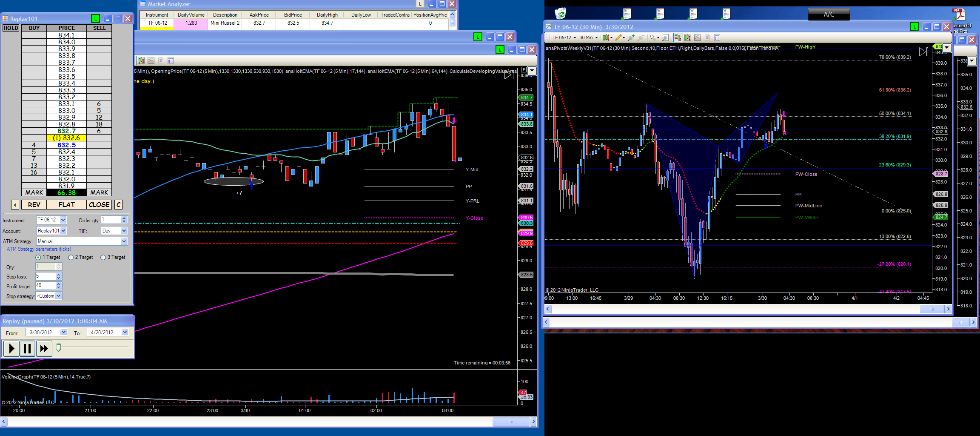Click the 5 Min chart horizontal scrollbar thumb
Screen dimensions: 980x436
coord(510,422)
